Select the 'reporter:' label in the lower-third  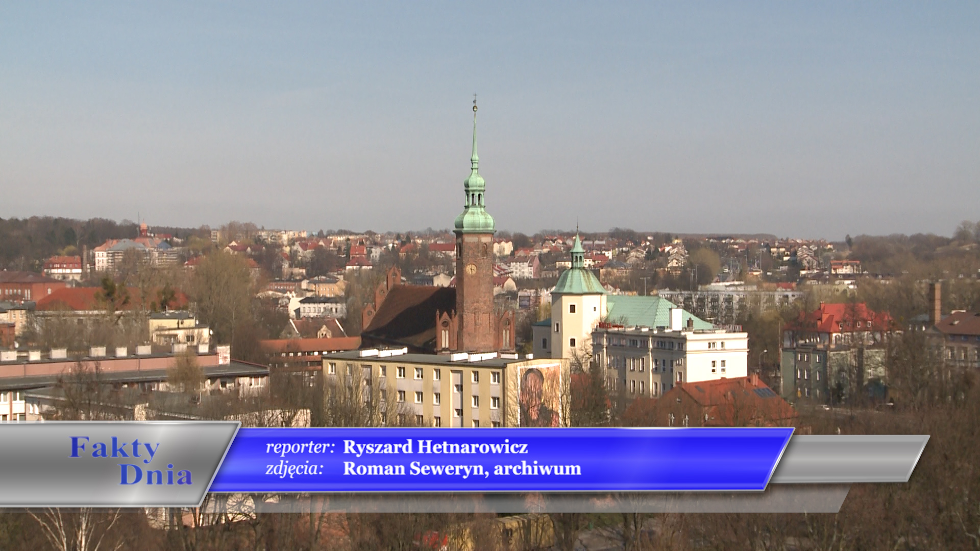(x=300, y=447)
